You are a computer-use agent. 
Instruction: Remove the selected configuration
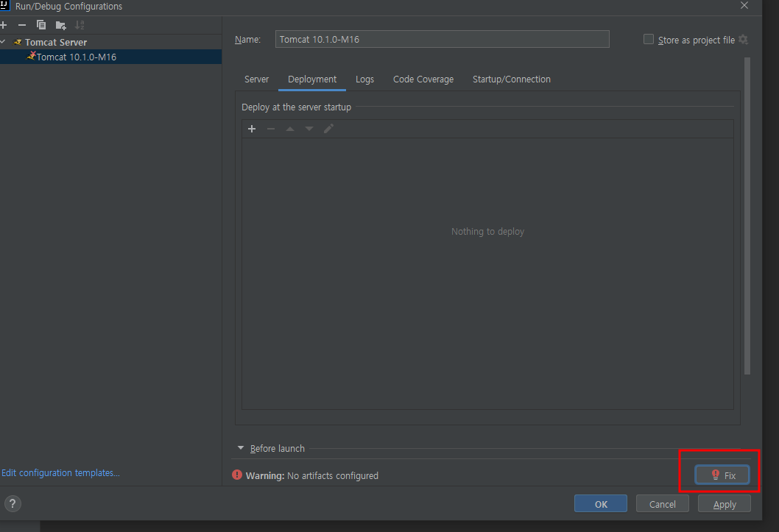click(x=22, y=25)
